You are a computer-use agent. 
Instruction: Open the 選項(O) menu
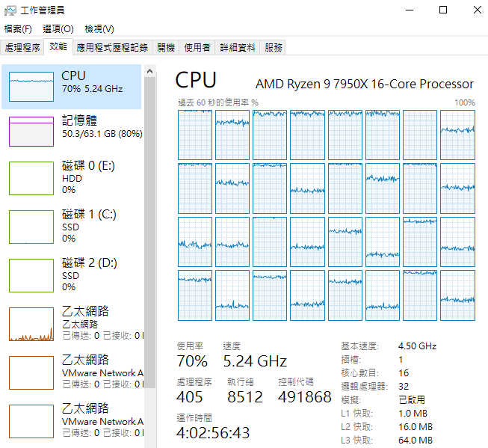58,29
